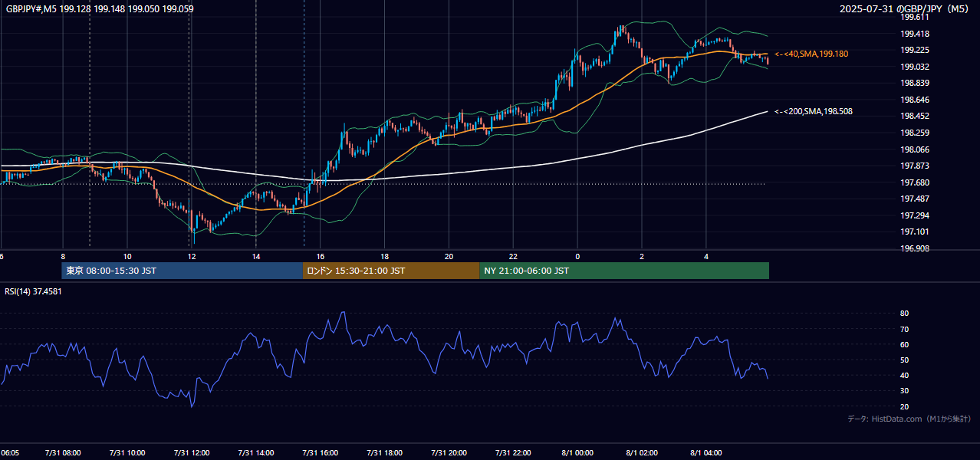Click the ロンドン 15:30-21:00 JST session bar
The width and height of the screenshot is (980, 460).
[391, 271]
